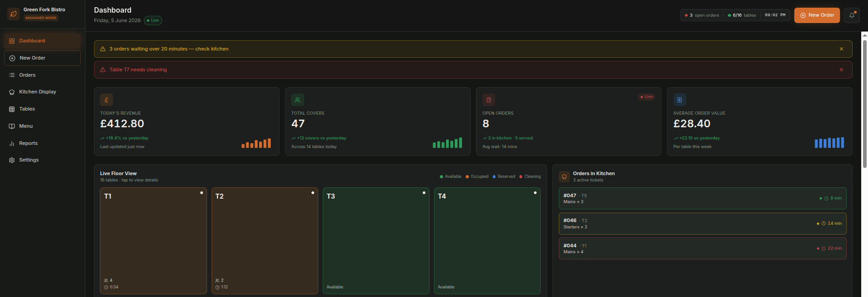Click the warning icon on the kitchen alert
Image resolution: width=868 pixels, height=297 pixels.
tap(103, 49)
